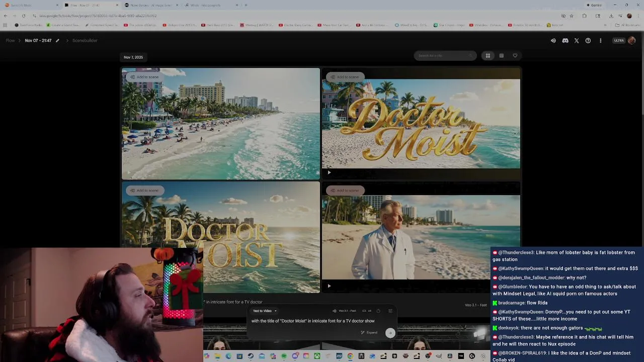Open the All Bookmarks folder
Screen dimensions: 644x362
point(629,25)
